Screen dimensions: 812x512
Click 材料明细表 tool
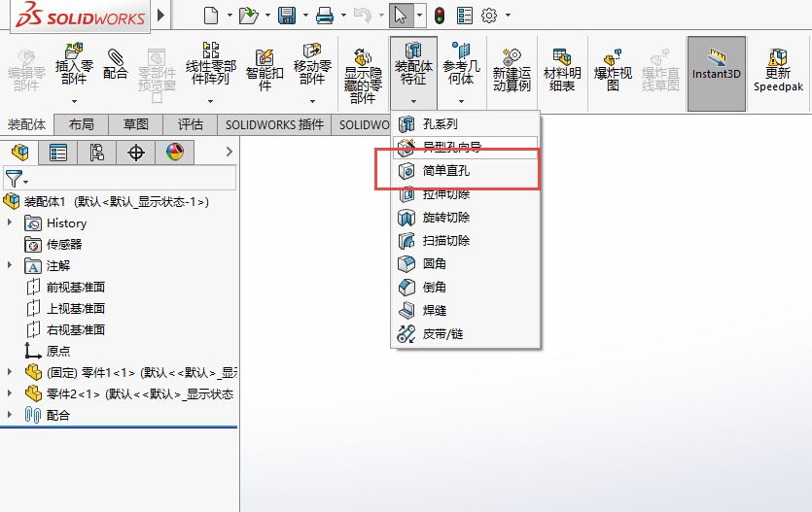point(562,70)
